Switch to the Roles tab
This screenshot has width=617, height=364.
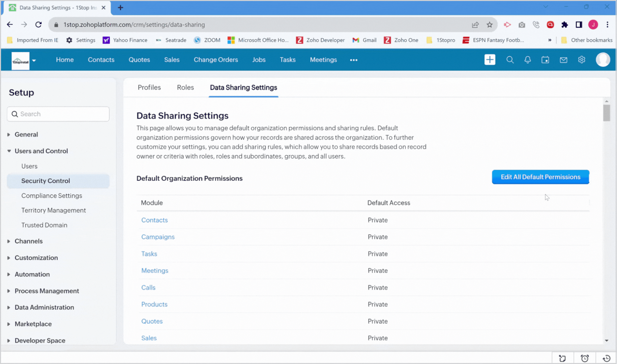coord(185,87)
